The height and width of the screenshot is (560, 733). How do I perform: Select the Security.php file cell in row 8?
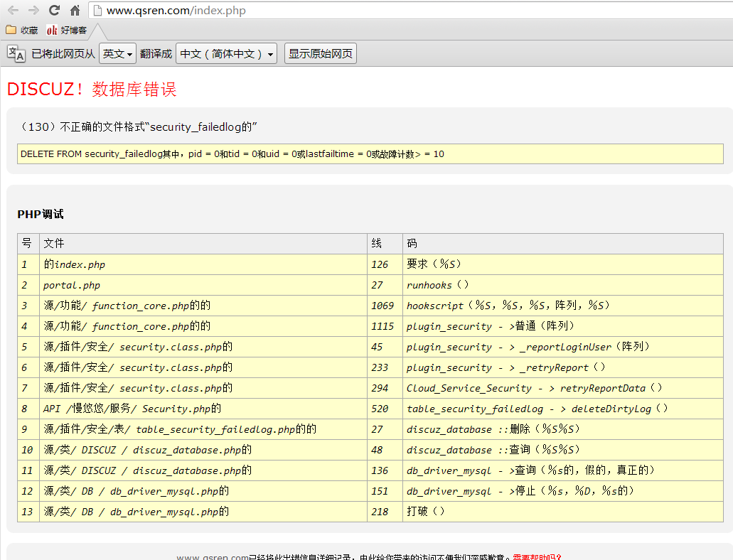203,408
